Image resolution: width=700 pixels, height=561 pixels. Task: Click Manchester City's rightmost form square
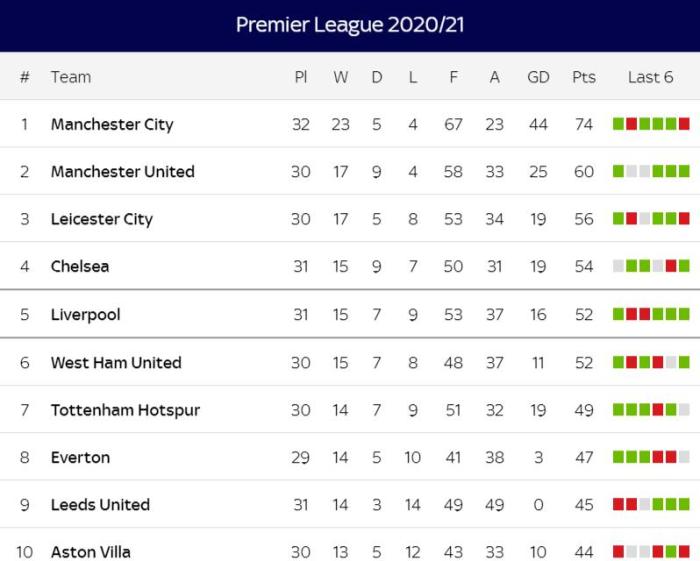tap(684, 124)
